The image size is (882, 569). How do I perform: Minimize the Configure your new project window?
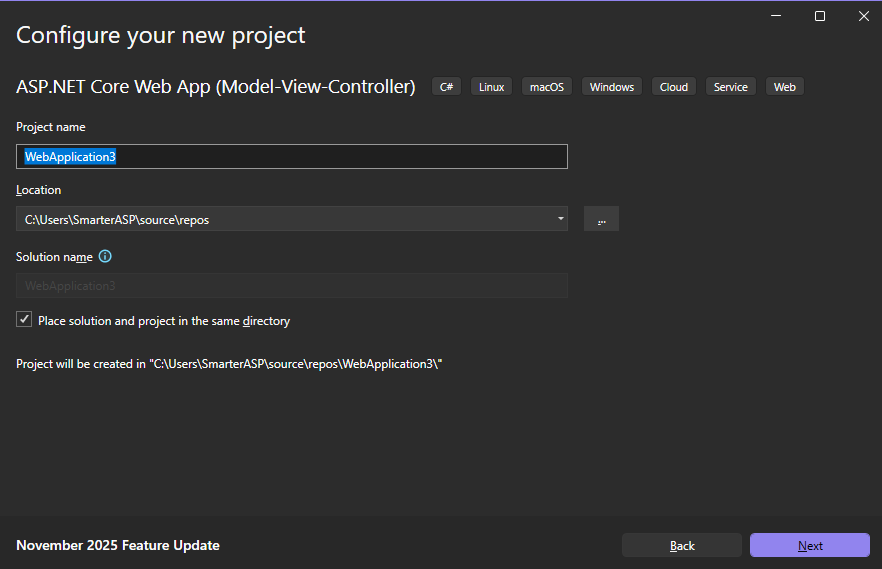(x=776, y=16)
